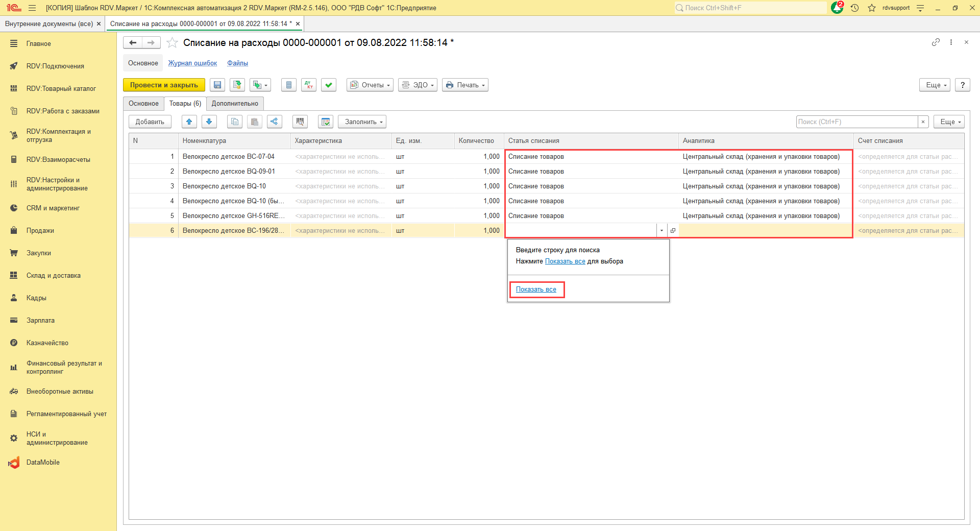980x531 pixels.
Task: Click the green checkmark icon in the toolbar
Action: pyautogui.click(x=329, y=85)
